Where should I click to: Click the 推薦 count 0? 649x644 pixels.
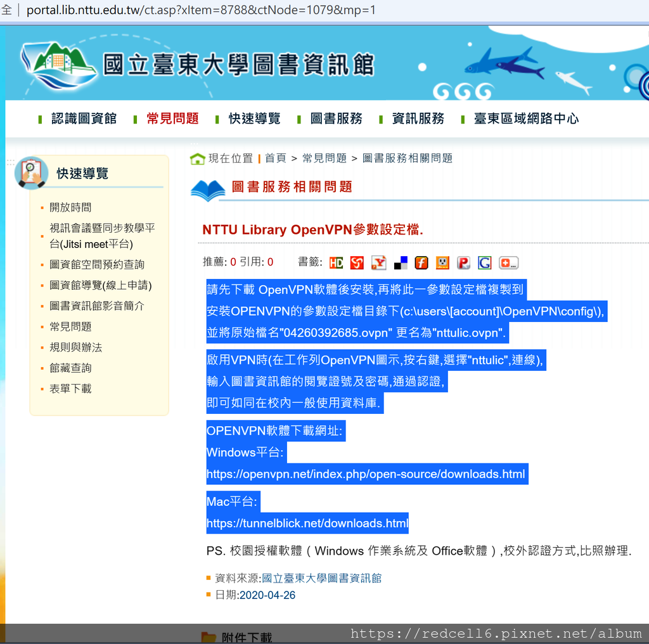pyautogui.click(x=233, y=262)
